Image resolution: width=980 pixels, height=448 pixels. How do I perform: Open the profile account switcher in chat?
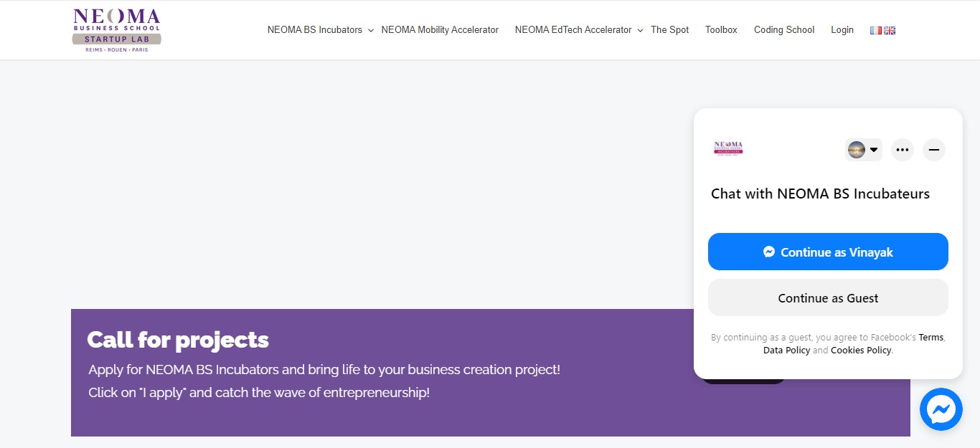click(x=864, y=150)
